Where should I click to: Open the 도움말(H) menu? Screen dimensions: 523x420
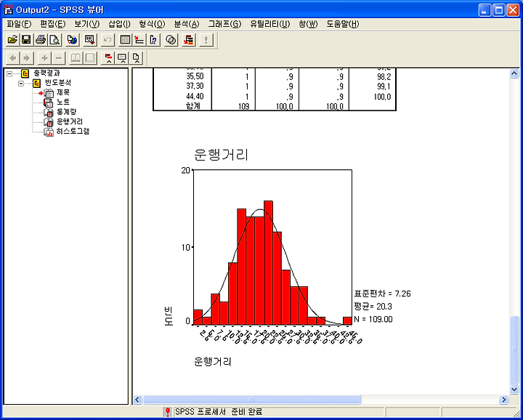tap(343, 24)
